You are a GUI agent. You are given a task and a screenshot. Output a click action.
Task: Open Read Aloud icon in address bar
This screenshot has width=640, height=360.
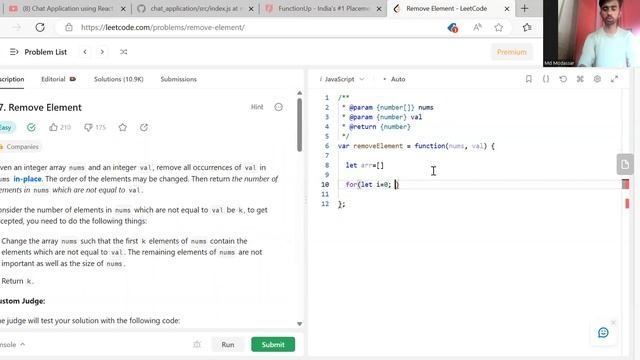pyautogui.click(x=477, y=27)
